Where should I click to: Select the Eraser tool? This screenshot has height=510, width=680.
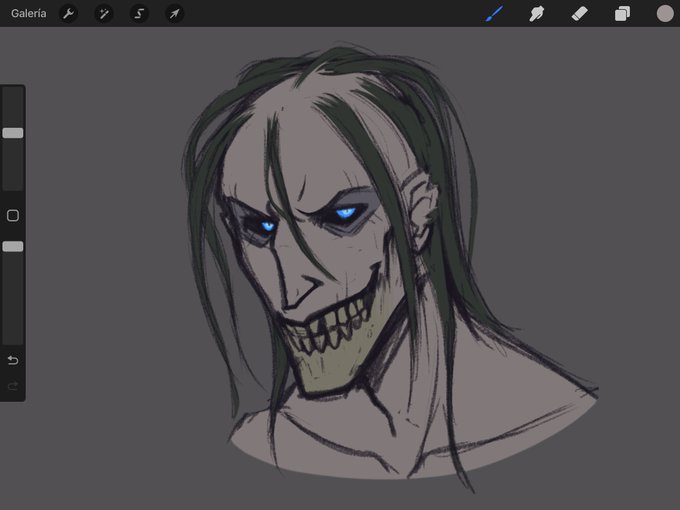tap(579, 13)
